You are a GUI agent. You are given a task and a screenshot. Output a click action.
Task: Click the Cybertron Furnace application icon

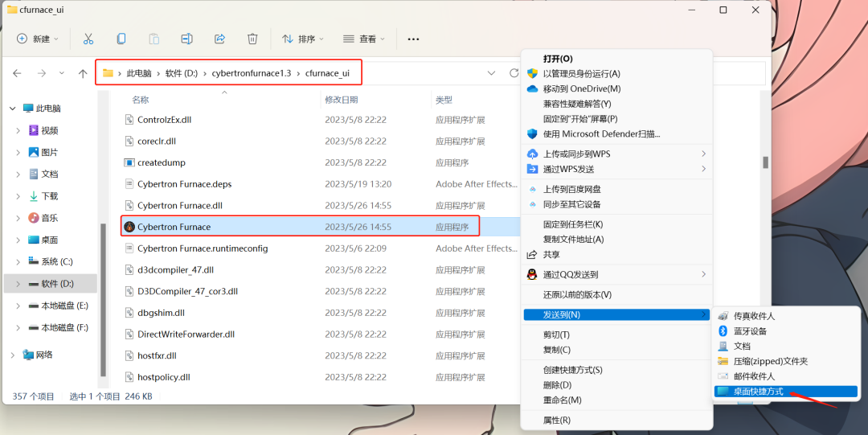129,227
